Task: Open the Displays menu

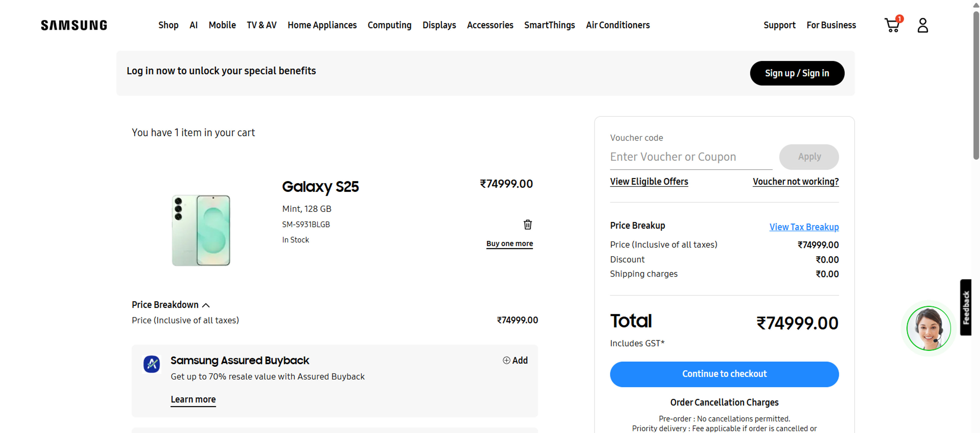Action: point(439,25)
